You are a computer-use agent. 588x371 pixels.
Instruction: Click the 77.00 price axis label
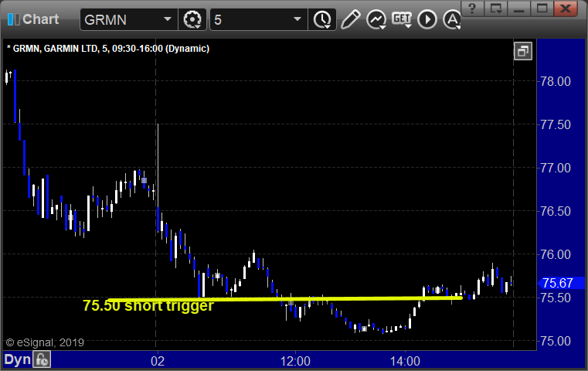click(556, 168)
